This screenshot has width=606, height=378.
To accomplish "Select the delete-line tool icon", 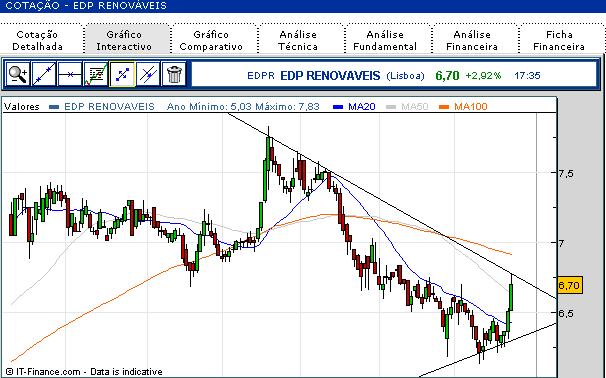I will click(148, 74).
